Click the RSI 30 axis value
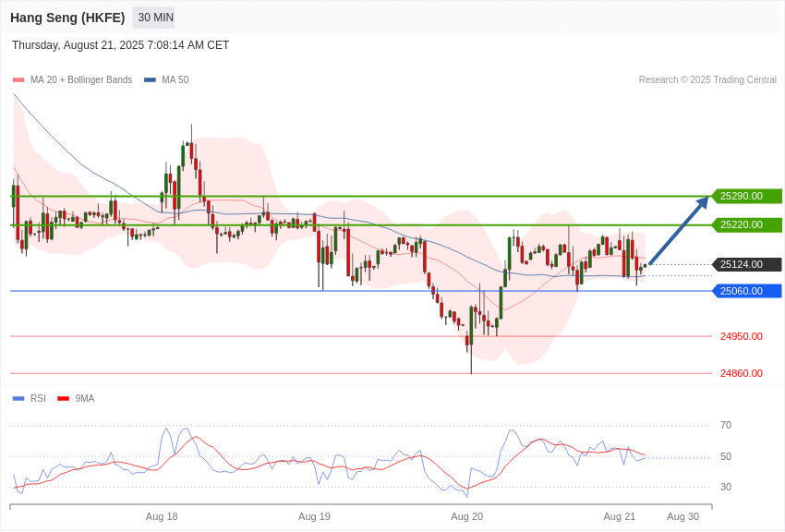The height and width of the screenshot is (532, 785). tap(725, 487)
